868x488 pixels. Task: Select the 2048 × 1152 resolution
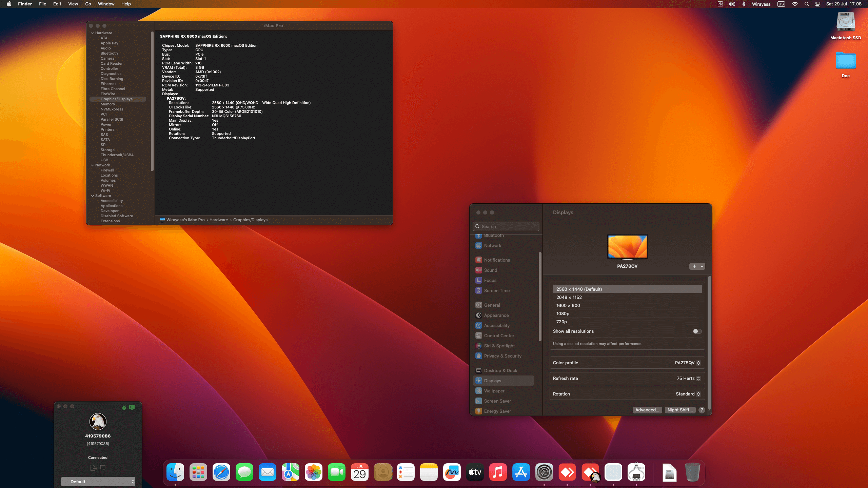(627, 297)
